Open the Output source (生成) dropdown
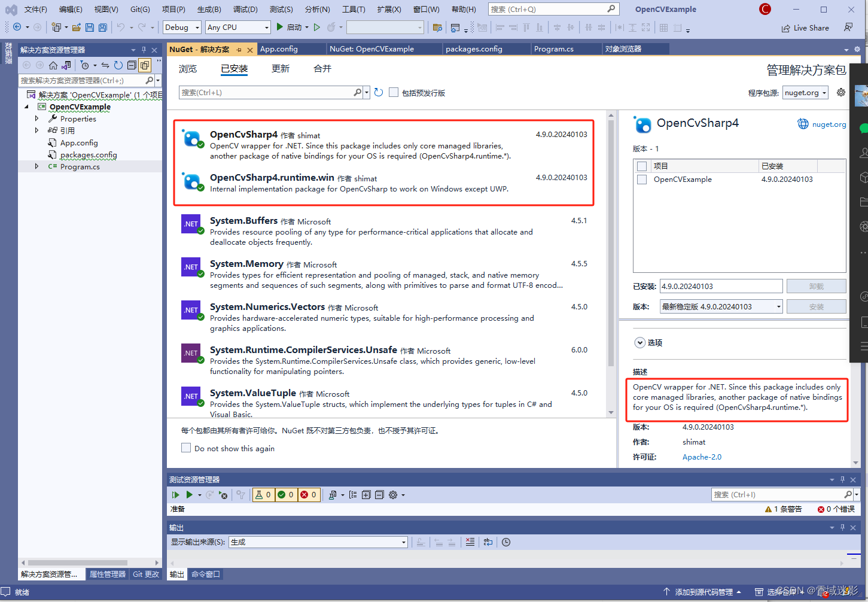Image resolution: width=868 pixels, height=602 pixels. click(318, 542)
